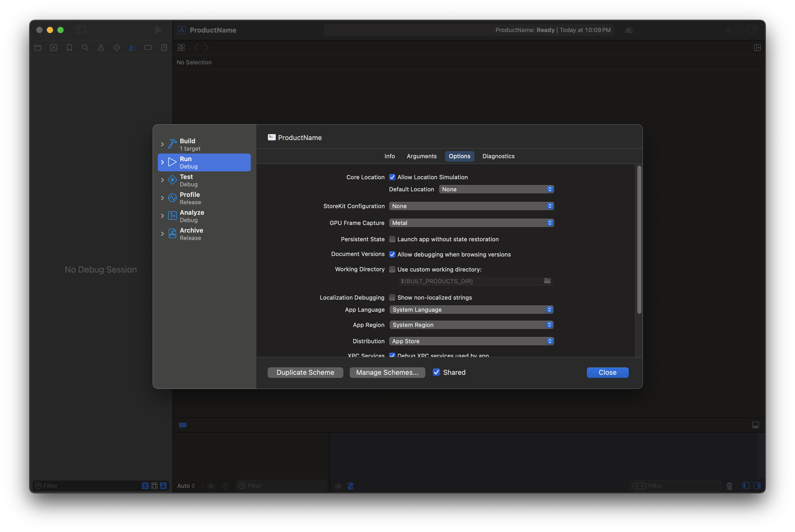Click the console Filter field
The height and width of the screenshot is (532, 795).
point(676,486)
